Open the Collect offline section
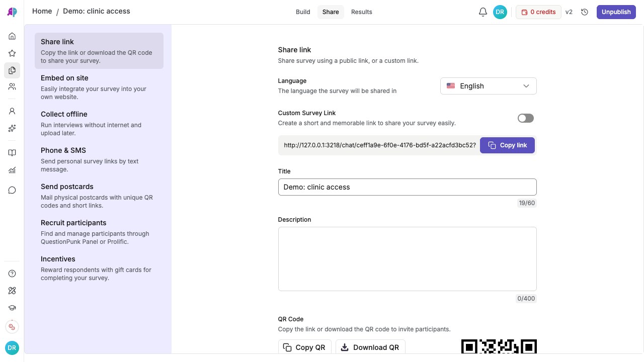Viewport: 644px width, 362px height. (99, 123)
